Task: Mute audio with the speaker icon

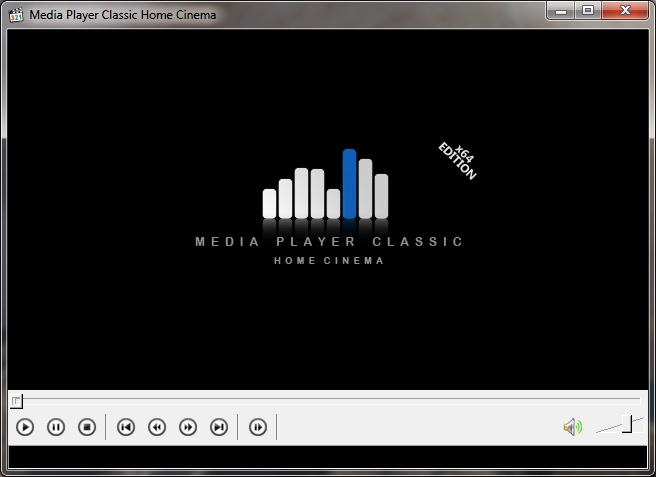Action: click(x=572, y=427)
